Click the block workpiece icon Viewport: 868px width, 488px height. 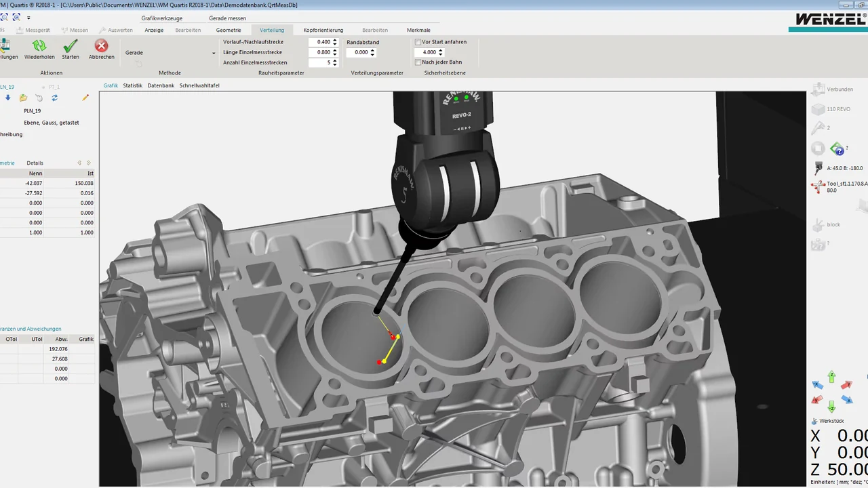pos(818,224)
